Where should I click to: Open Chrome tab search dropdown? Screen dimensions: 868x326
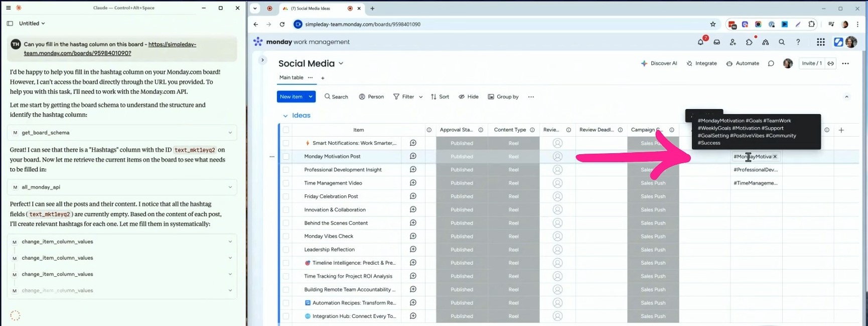(x=255, y=8)
